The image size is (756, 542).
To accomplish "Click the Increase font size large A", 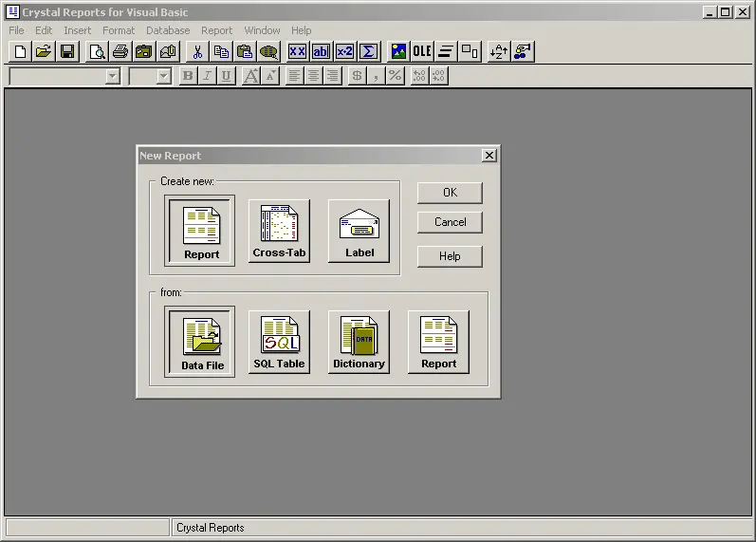I will (250, 76).
